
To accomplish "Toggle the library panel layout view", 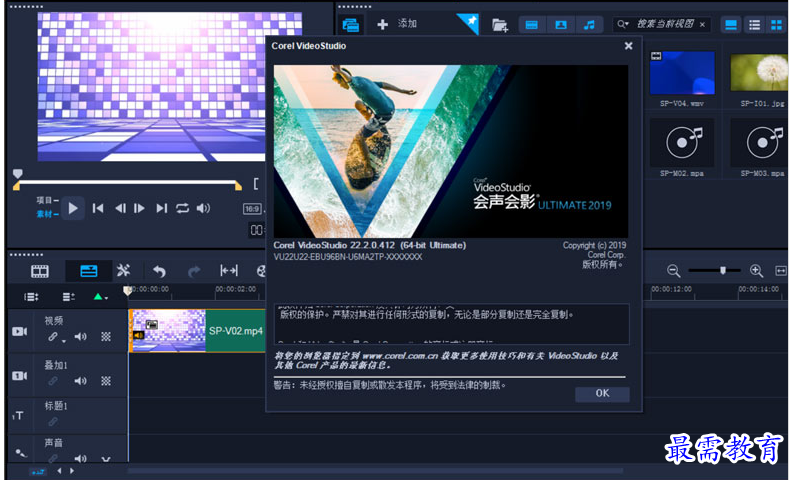I will [731, 25].
